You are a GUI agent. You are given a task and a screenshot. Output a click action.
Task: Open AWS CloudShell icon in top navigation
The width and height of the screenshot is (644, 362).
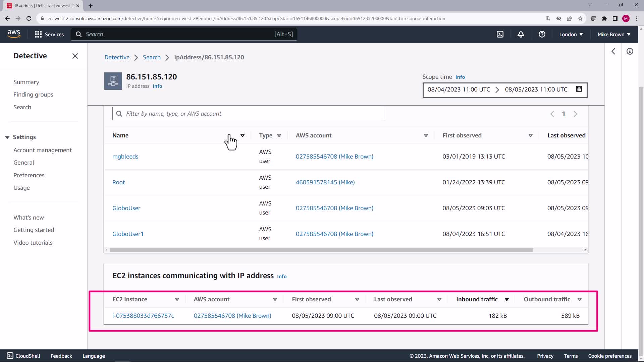(500, 34)
